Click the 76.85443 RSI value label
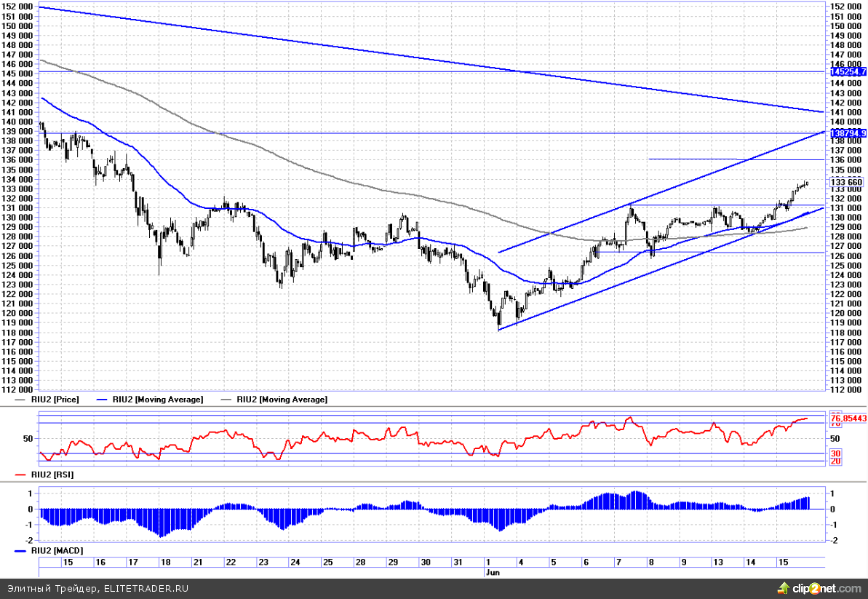 pyautogui.click(x=848, y=418)
